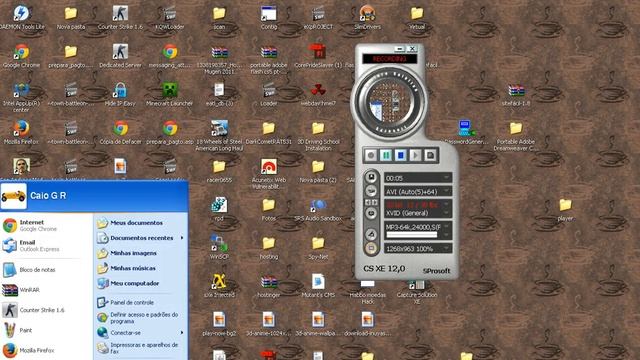Click the round icon beside the MP3 audio row
Image resolution: width=640 pixels, height=360 pixels.
click(x=371, y=234)
